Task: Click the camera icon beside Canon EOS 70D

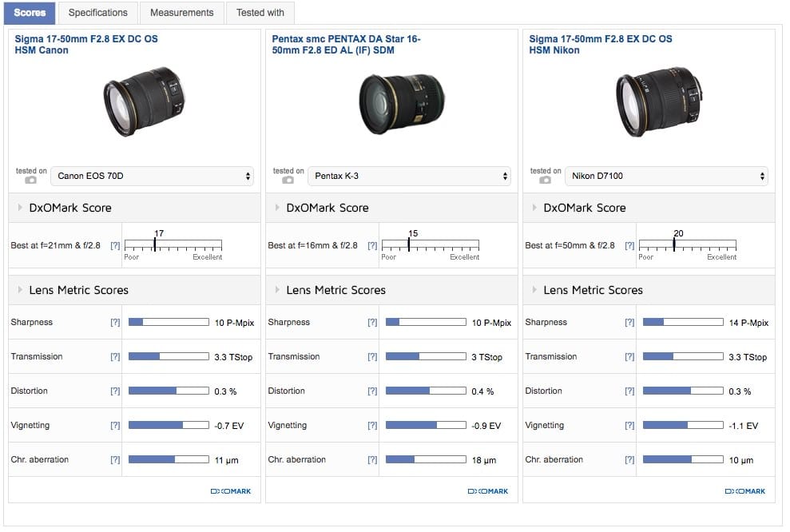Action: tap(30, 180)
